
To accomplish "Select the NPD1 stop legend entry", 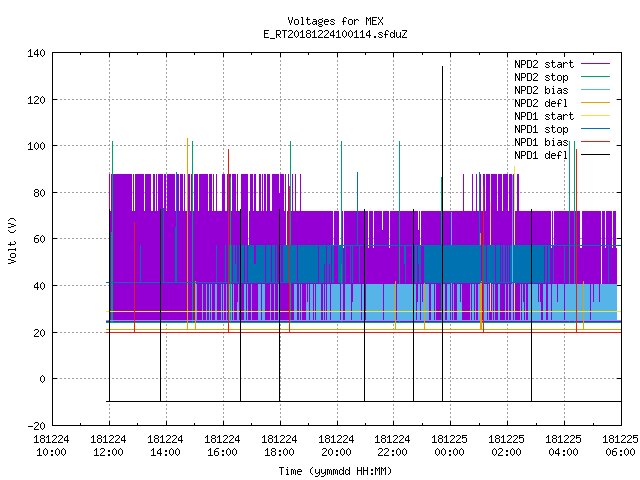I will tap(541, 129).
